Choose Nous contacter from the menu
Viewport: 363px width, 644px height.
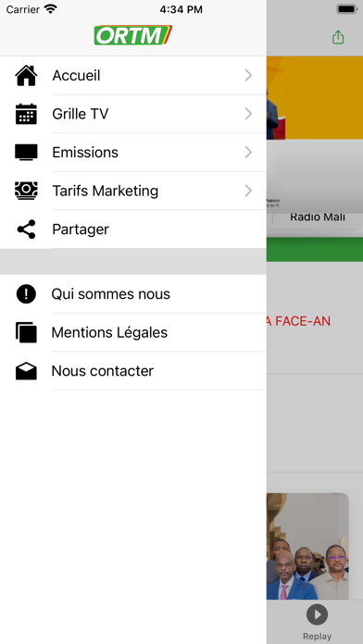pyautogui.click(x=133, y=371)
